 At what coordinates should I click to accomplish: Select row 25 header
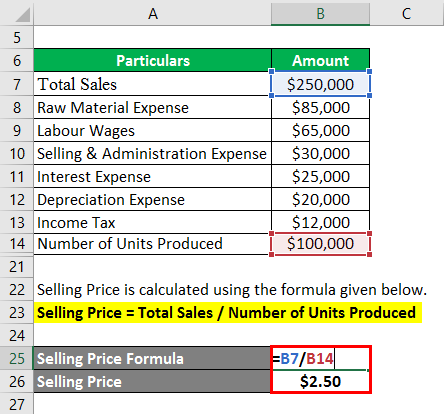point(17,358)
